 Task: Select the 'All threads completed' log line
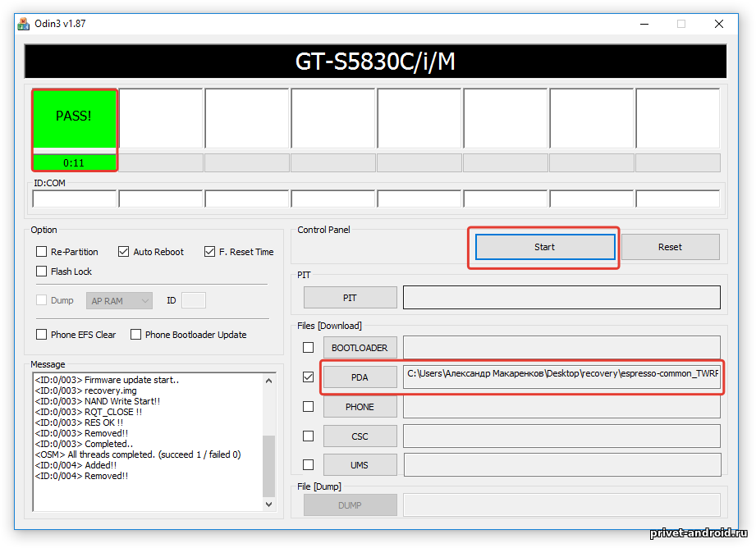[138, 454]
